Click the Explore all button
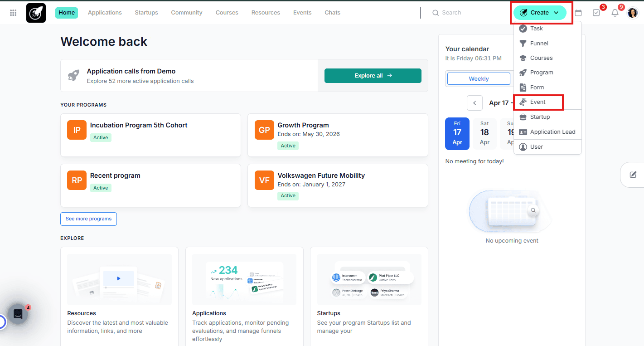Screen dimensions: 644x346 click(373, 76)
